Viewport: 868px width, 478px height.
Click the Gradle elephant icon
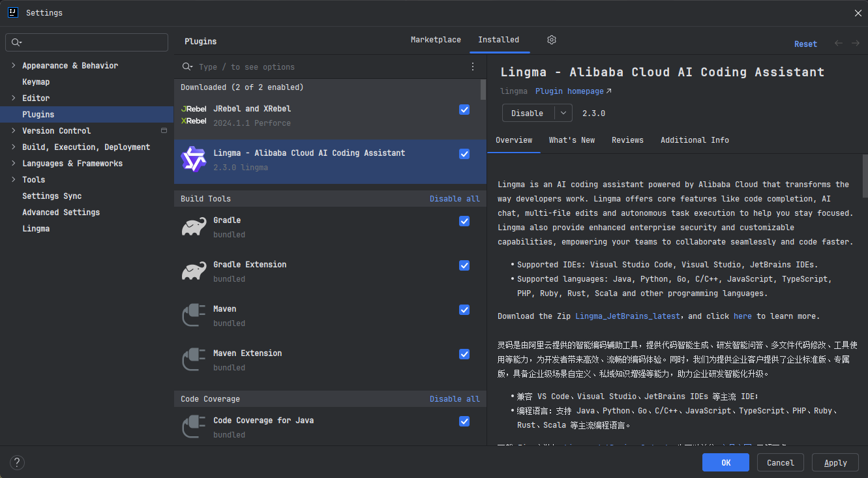coord(194,227)
